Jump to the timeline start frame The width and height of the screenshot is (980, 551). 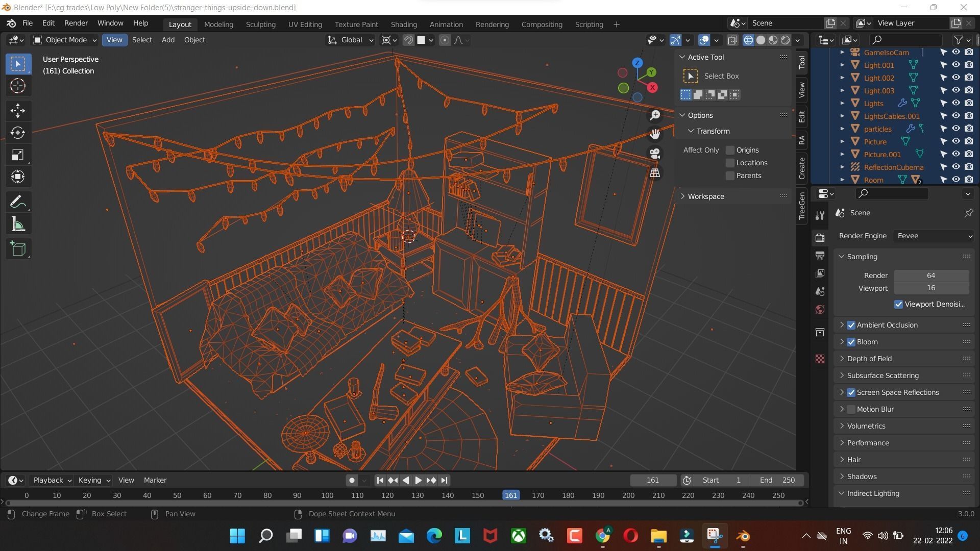[x=380, y=480]
